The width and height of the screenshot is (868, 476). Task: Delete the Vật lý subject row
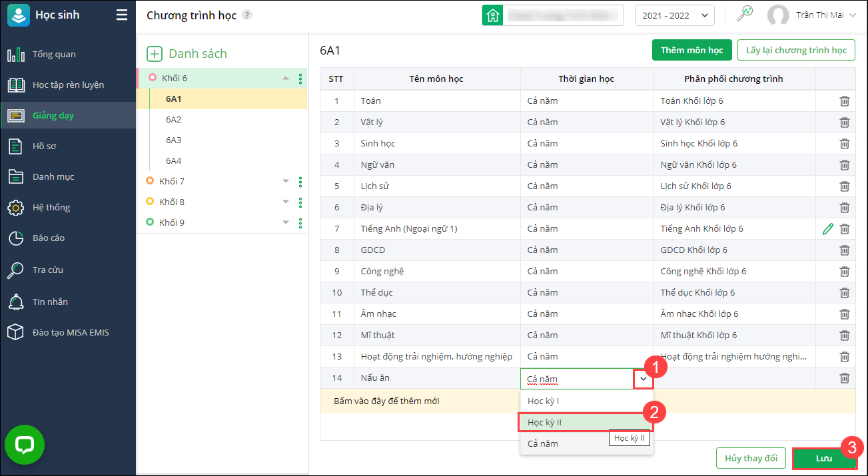click(844, 122)
